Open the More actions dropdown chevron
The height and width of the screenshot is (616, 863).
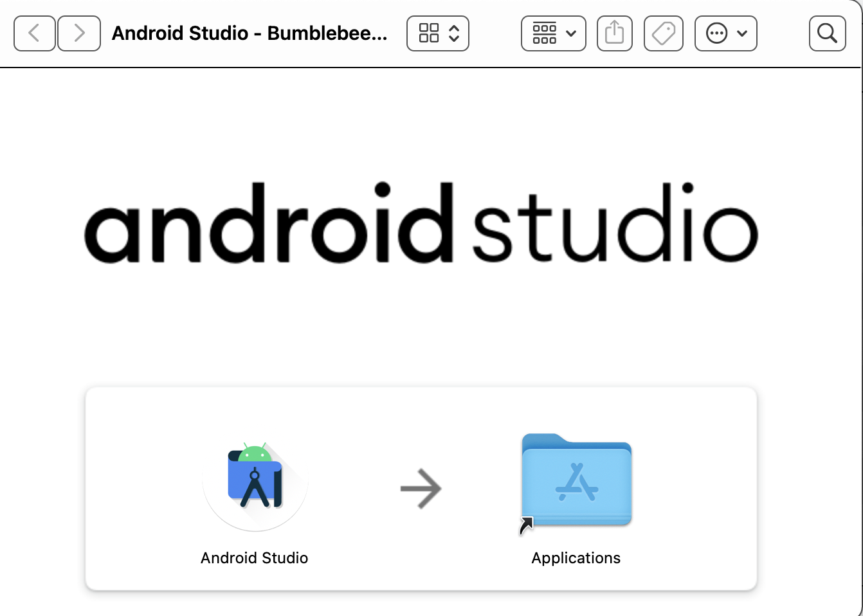point(741,33)
